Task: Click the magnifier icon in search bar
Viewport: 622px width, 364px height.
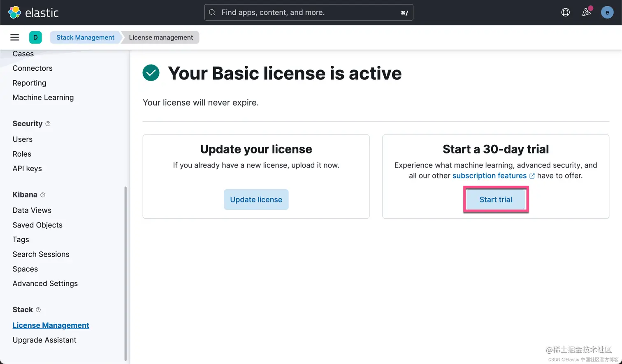Action: click(x=212, y=12)
